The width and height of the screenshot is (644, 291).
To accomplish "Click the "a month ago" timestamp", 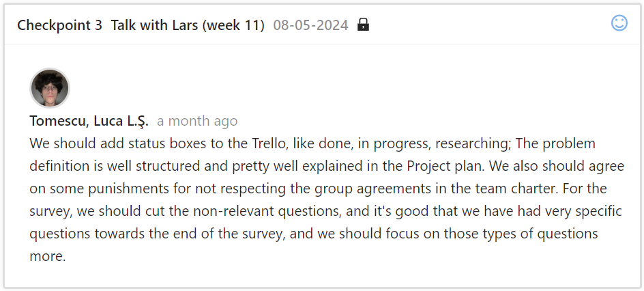I will [197, 121].
